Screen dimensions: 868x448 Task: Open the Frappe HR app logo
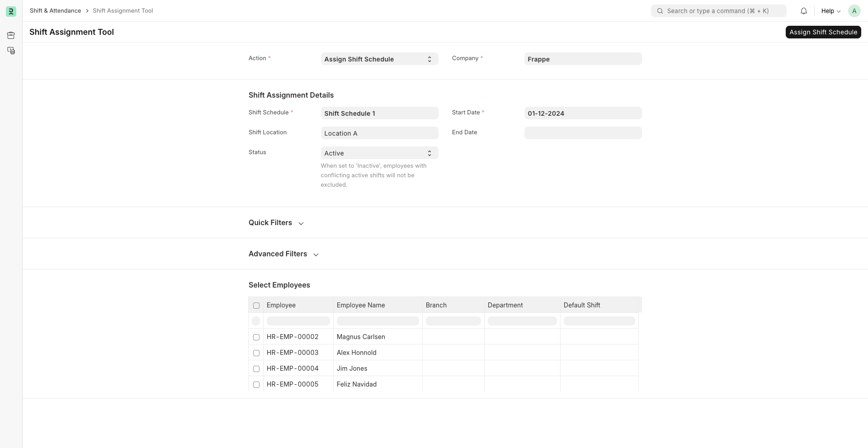click(11, 11)
